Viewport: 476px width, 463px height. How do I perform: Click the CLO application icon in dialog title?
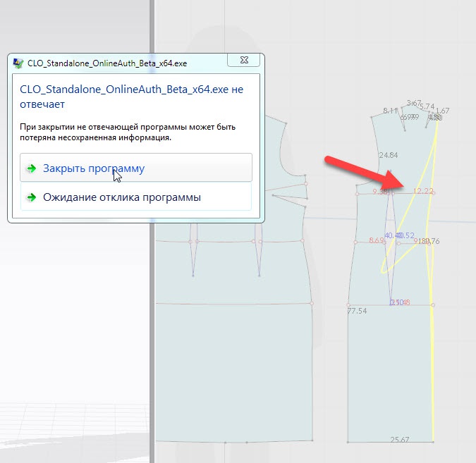(18, 63)
